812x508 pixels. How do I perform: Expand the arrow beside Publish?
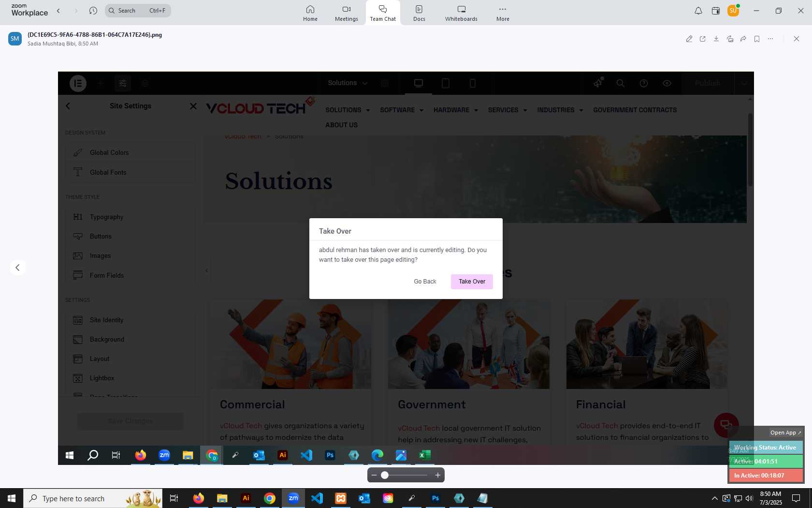[x=744, y=83]
